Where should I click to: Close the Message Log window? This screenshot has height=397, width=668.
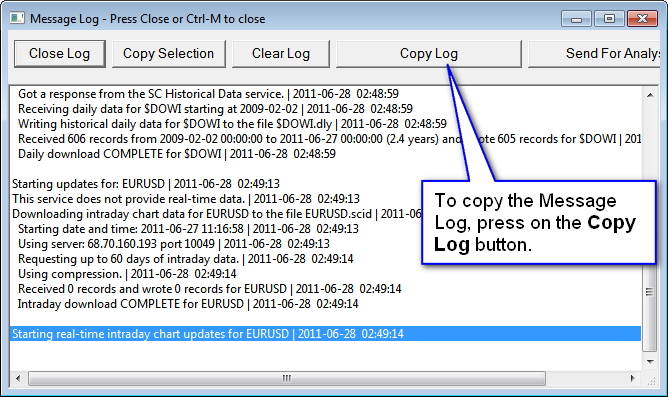point(642,19)
